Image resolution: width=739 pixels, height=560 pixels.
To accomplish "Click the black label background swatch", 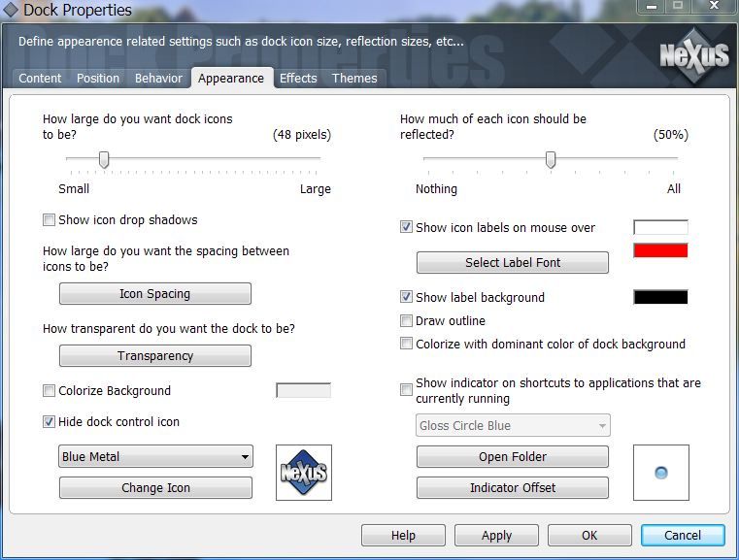I will pyautogui.click(x=660, y=298).
